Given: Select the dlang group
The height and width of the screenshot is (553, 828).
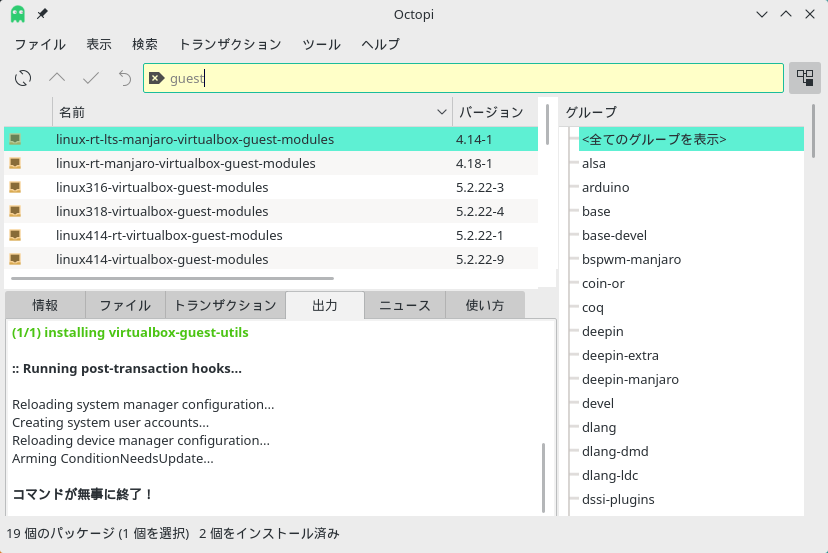Looking at the screenshot, I should click(599, 428).
